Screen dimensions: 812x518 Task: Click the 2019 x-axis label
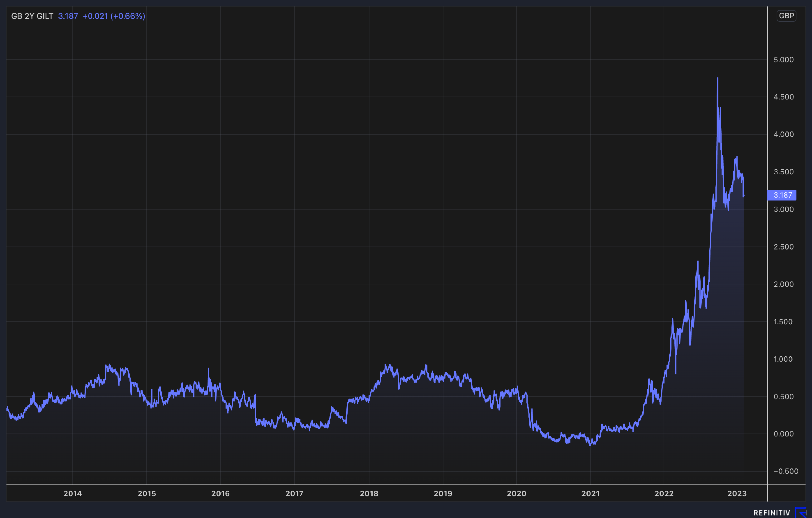pyautogui.click(x=443, y=494)
